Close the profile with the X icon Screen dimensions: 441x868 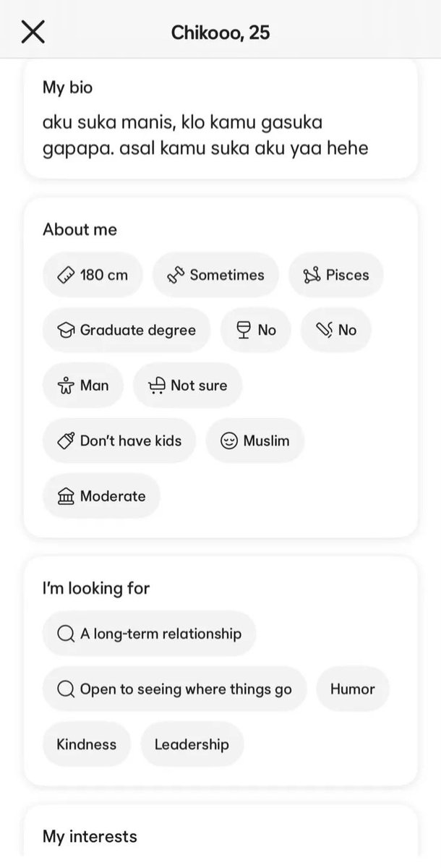(33, 32)
